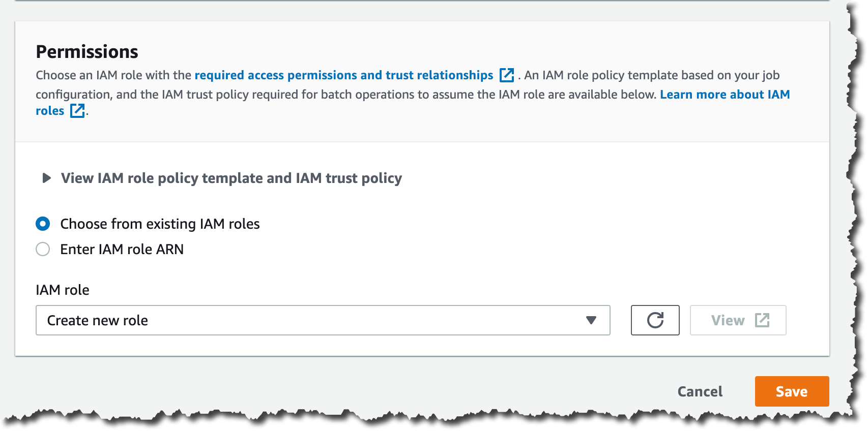The height and width of the screenshot is (431, 868).
Task: Click the Cancel button
Action: tap(700, 391)
